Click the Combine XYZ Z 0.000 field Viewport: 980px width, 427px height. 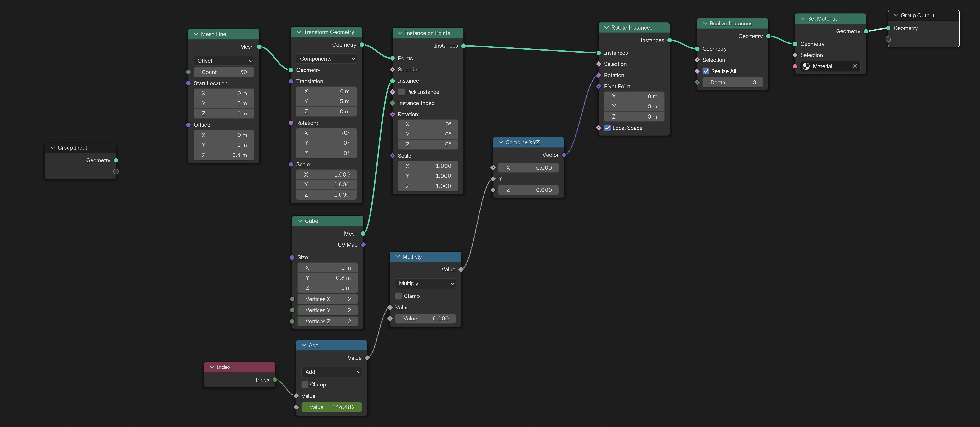[x=528, y=190]
